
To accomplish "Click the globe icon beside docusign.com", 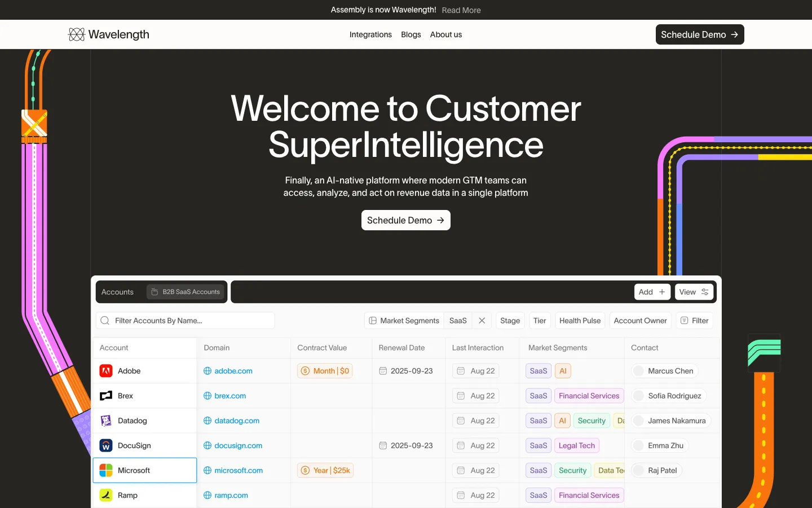I will click(208, 445).
